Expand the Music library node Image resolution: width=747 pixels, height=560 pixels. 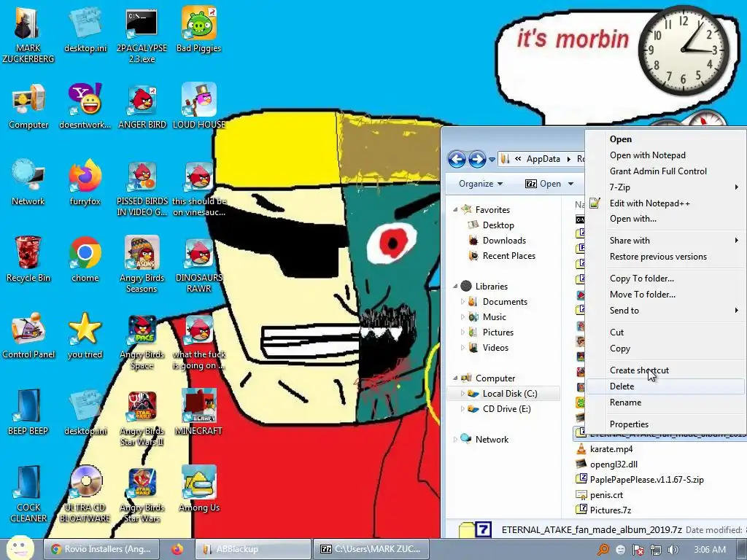coord(462,316)
